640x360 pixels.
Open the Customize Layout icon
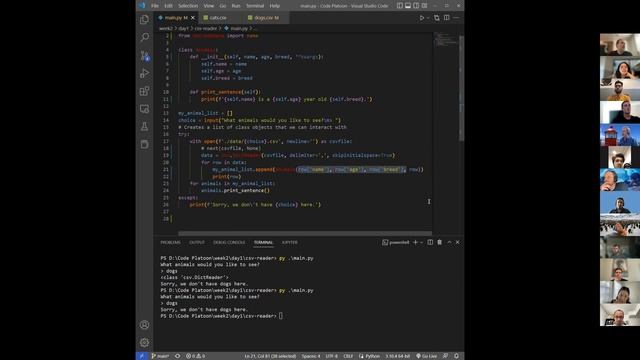click(424, 6)
